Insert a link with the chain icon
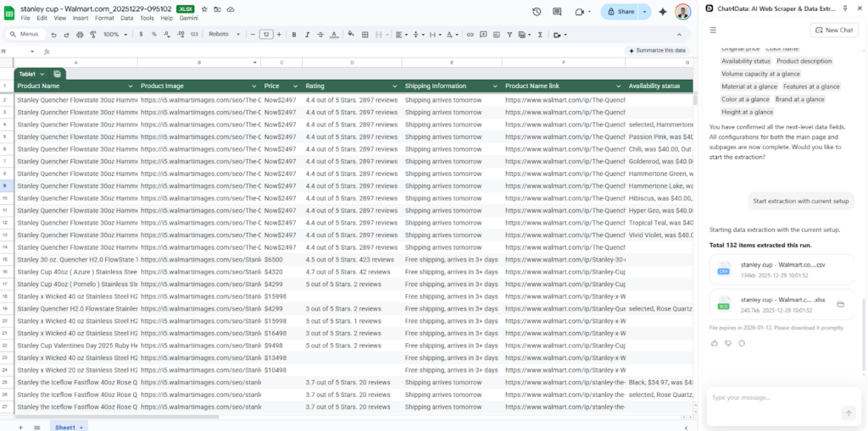This screenshot has width=868, height=431. point(470,35)
